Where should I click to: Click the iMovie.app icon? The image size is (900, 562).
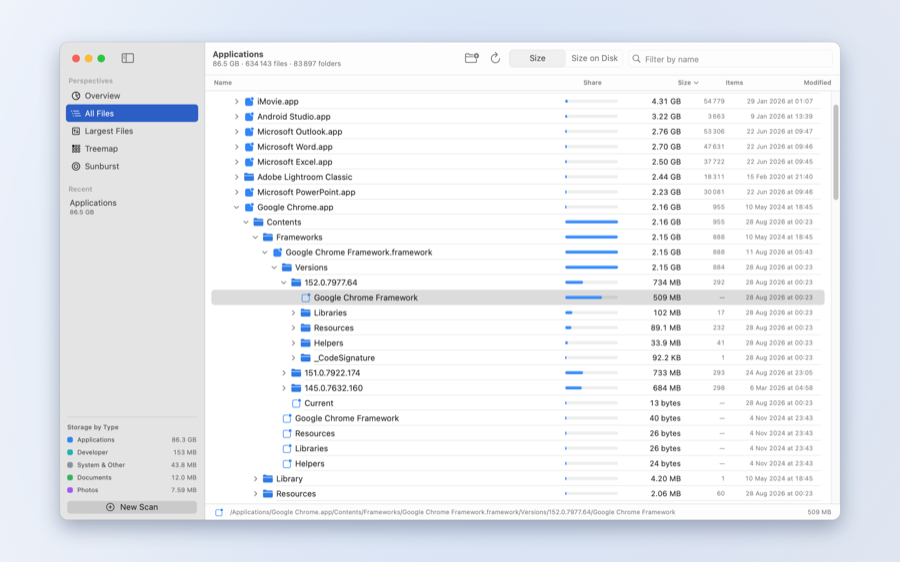pos(249,102)
